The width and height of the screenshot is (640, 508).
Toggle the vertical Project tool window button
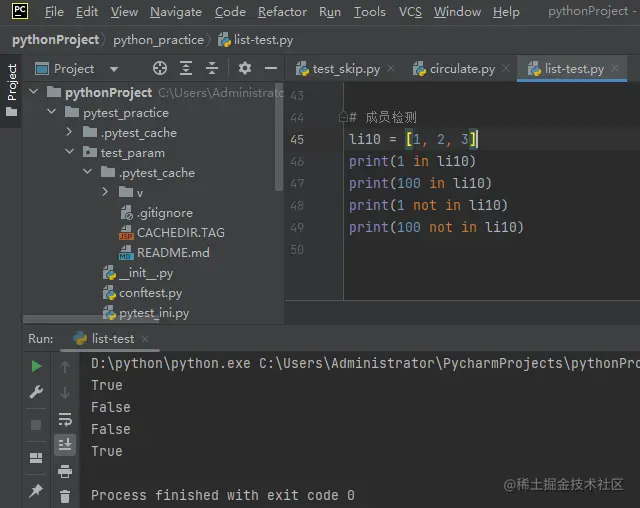click(x=11, y=90)
